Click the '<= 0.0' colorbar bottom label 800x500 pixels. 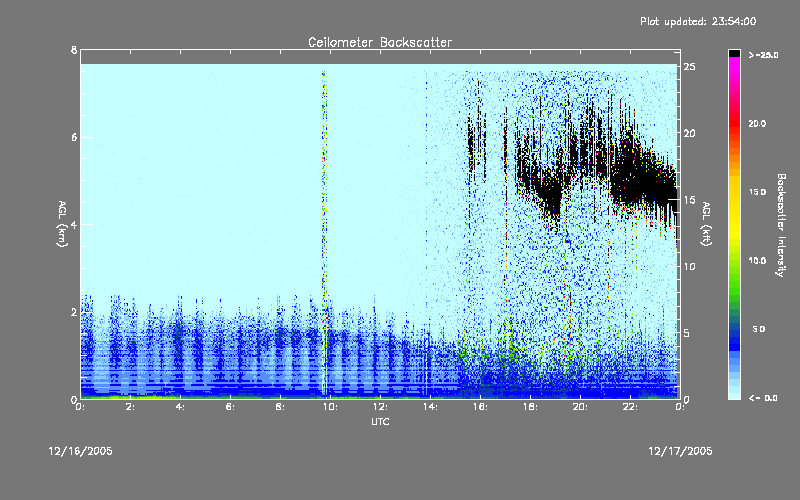(763, 398)
